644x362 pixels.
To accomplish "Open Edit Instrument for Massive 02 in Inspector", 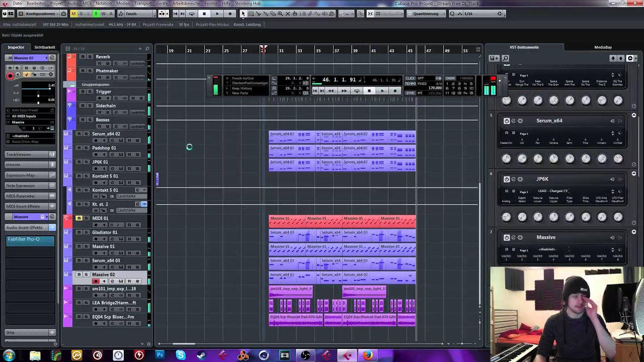I will [x=51, y=58].
